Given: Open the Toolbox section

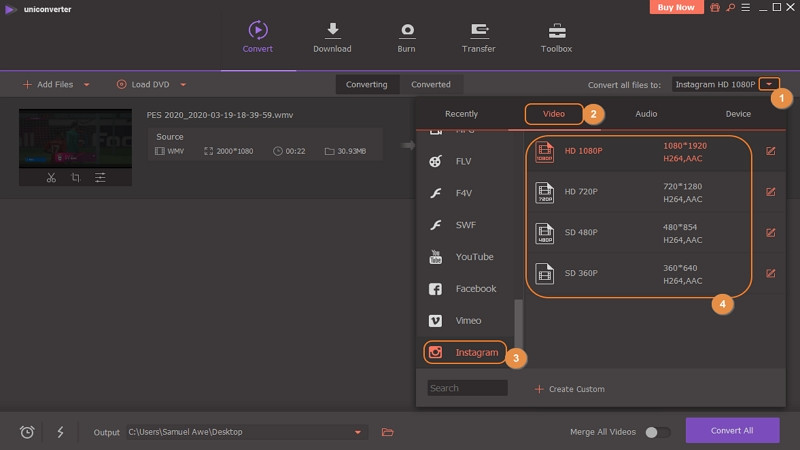Looking at the screenshot, I should coord(556,37).
